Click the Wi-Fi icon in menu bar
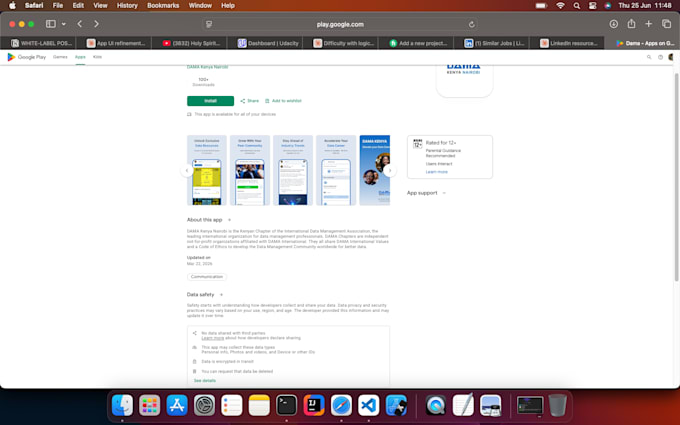 pyautogui.click(x=560, y=5)
